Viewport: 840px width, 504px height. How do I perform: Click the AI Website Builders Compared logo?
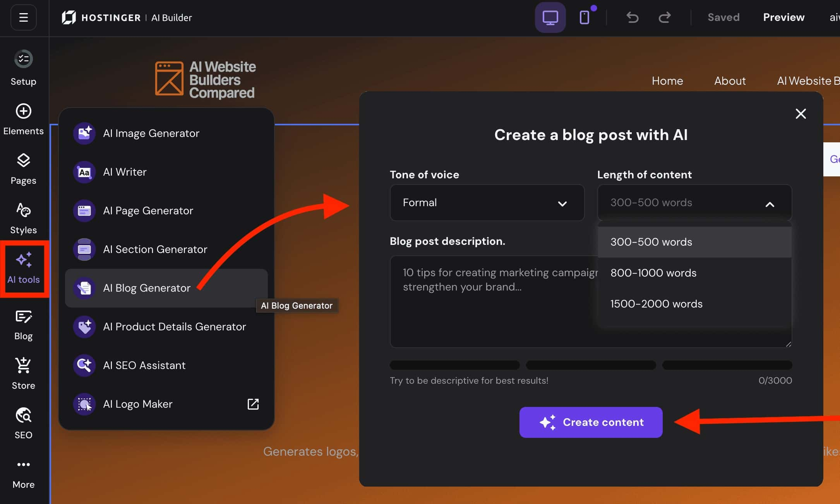[x=205, y=80]
